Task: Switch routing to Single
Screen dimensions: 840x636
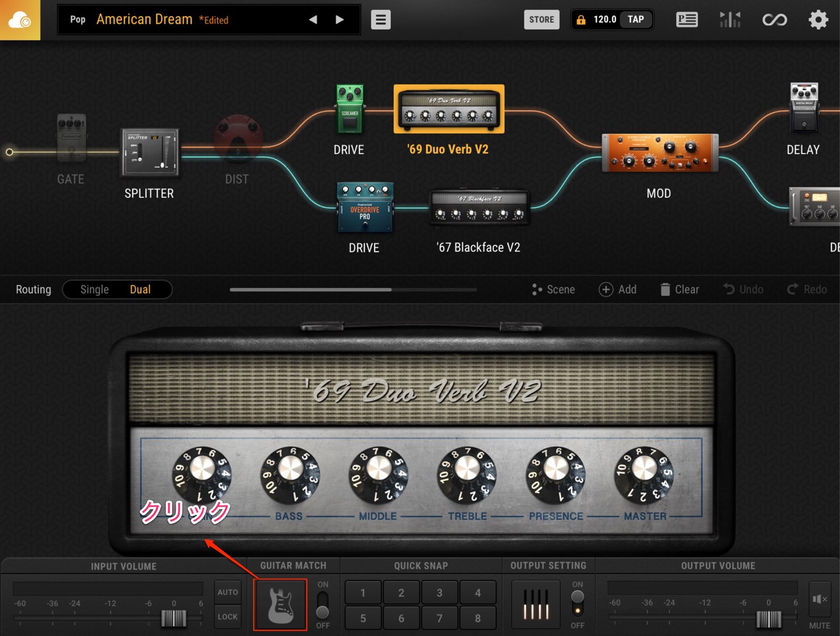Action: click(x=94, y=290)
